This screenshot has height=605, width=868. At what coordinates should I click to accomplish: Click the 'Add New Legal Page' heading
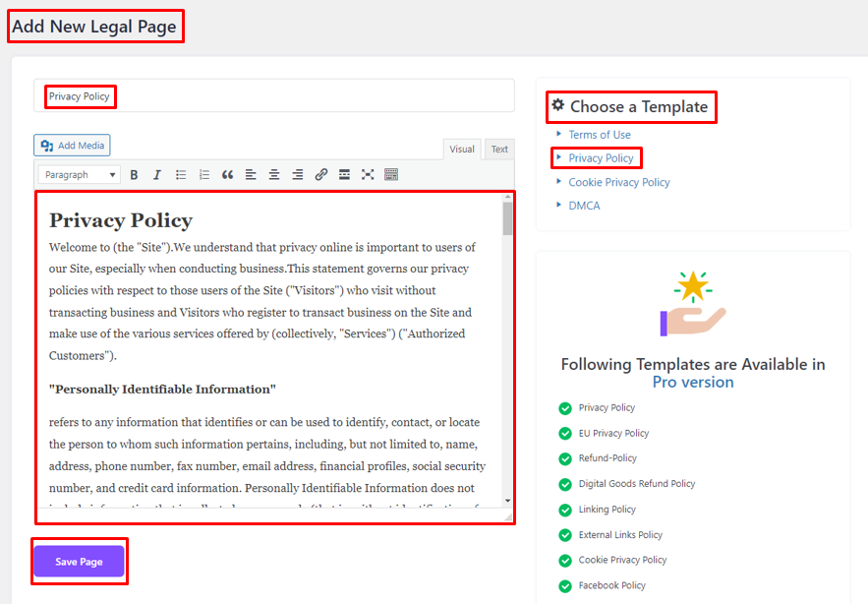[94, 27]
